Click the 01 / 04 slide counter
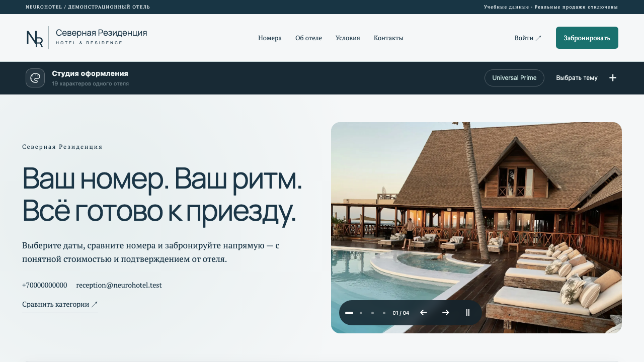This screenshot has height=362, width=644. click(401, 313)
